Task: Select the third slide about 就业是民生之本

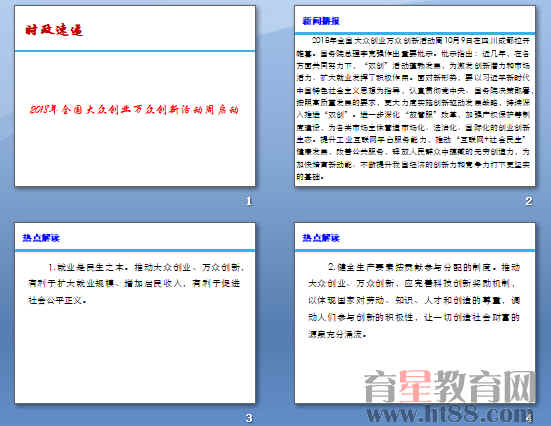Action: [135, 313]
